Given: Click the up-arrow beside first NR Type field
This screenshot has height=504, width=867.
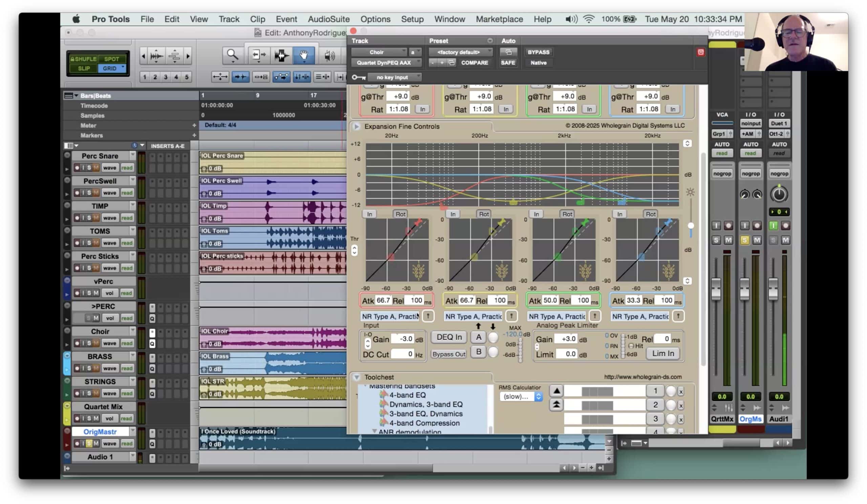Looking at the screenshot, I should tap(428, 316).
